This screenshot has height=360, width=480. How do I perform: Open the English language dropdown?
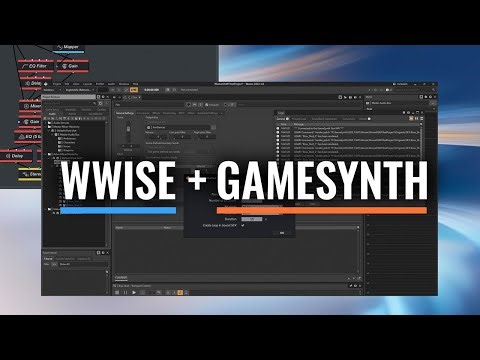[x=80, y=90]
